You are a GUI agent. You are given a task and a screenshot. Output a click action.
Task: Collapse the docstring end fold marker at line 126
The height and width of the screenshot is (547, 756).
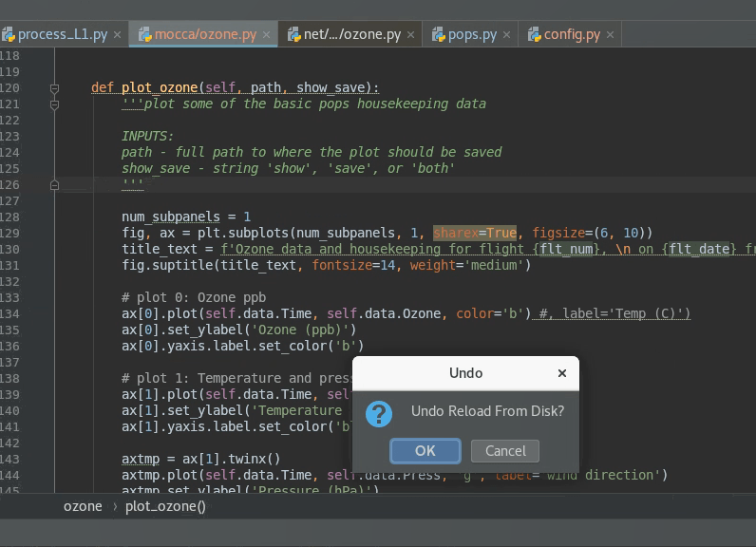[54, 185]
